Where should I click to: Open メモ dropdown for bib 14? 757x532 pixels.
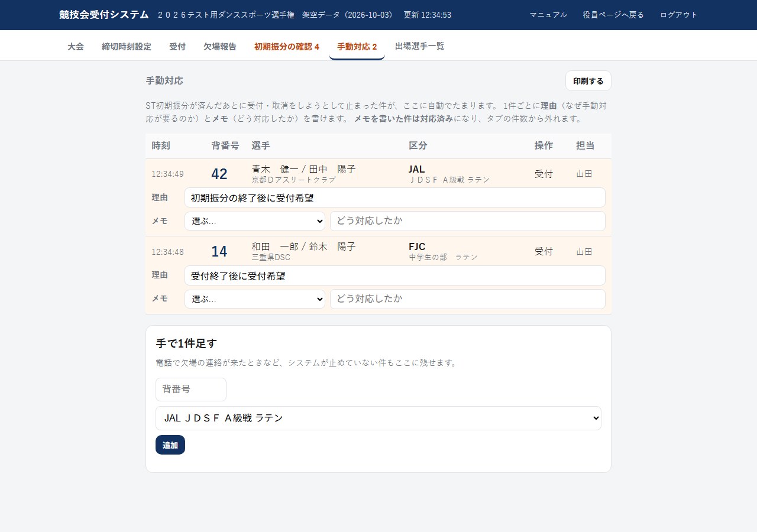(x=255, y=299)
